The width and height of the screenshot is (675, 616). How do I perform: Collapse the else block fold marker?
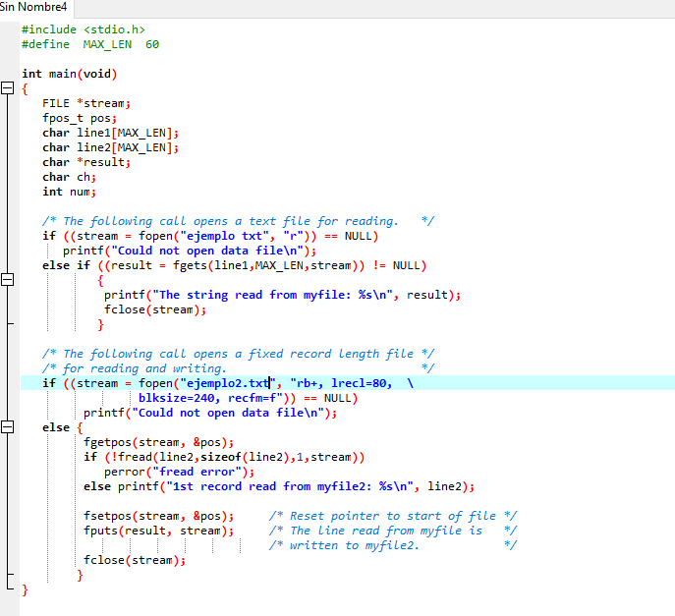coord(7,427)
